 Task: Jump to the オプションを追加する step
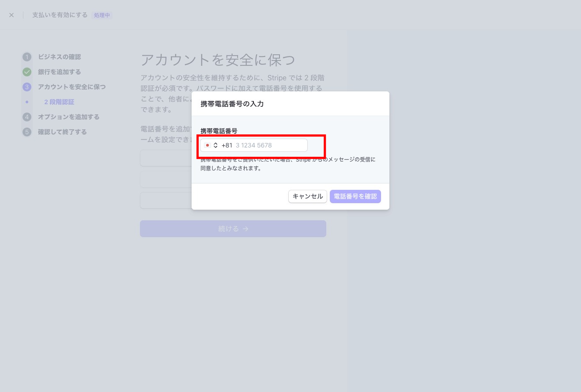(x=68, y=117)
